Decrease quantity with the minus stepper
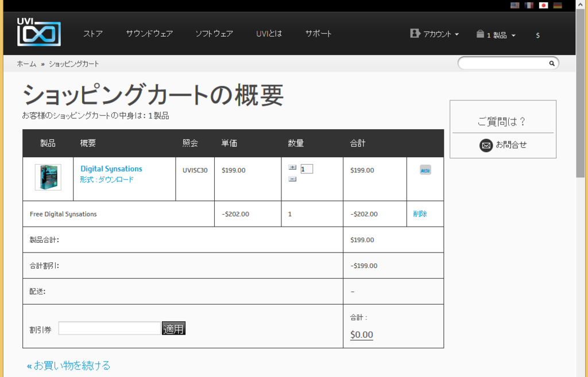 [292, 179]
